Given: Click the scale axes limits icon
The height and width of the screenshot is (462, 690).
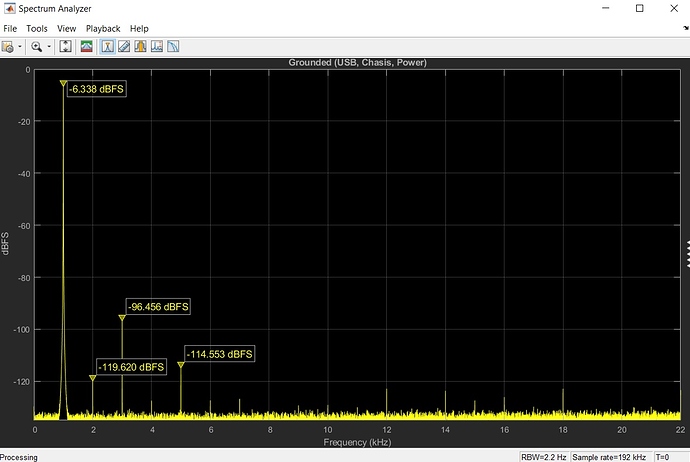Looking at the screenshot, I should click(65, 46).
